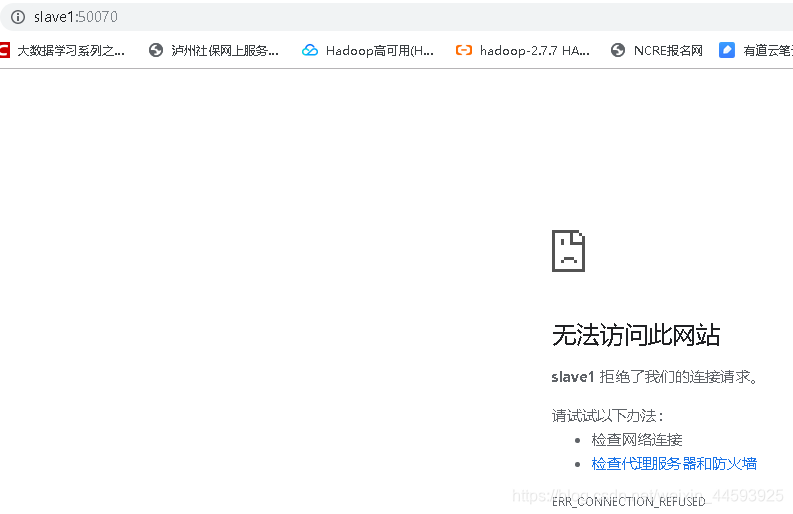This screenshot has height=514, width=793.
Task: Click the ERR_CONNECTION_REFUSED error code
Action: tap(629, 501)
